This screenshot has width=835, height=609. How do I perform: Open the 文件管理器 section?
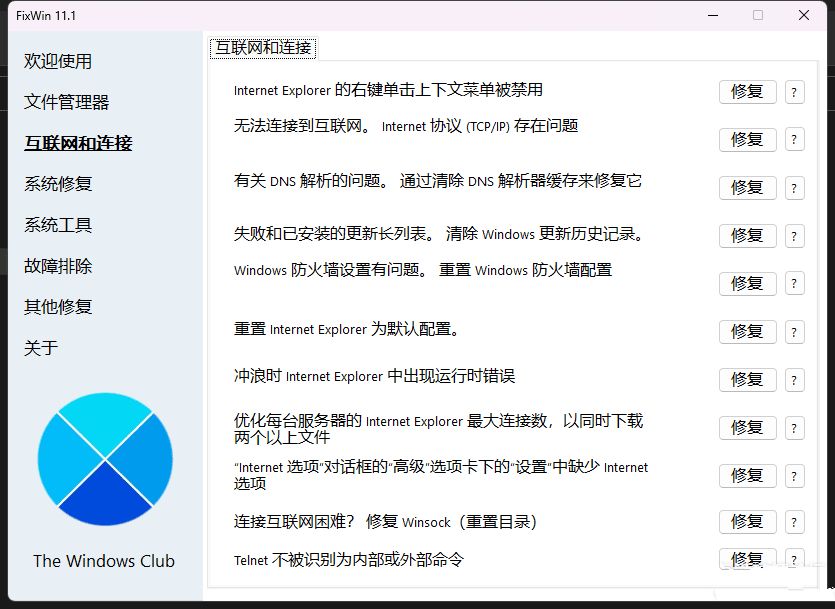pos(67,102)
